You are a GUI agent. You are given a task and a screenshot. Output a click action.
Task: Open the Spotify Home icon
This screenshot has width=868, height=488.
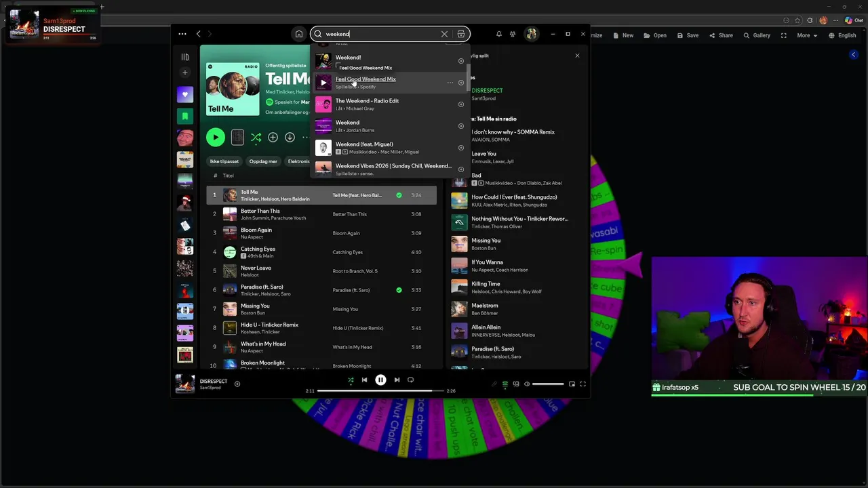point(298,34)
